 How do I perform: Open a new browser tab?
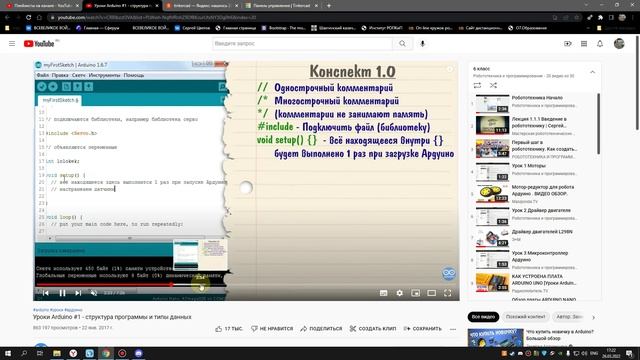(329, 6)
